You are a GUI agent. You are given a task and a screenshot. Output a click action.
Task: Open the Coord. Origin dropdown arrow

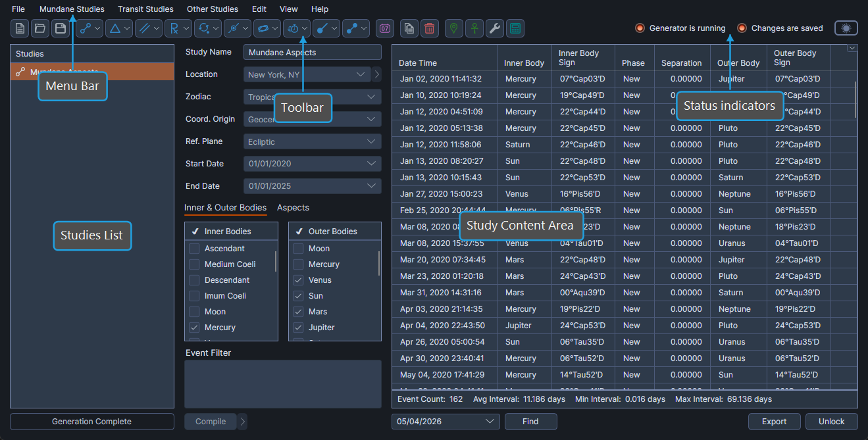click(x=371, y=119)
